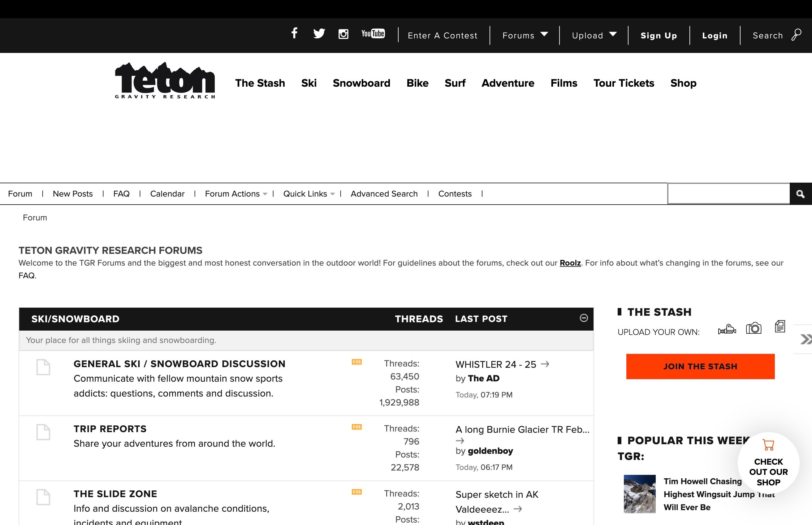Upload your own photo camera icon

pyautogui.click(x=754, y=328)
